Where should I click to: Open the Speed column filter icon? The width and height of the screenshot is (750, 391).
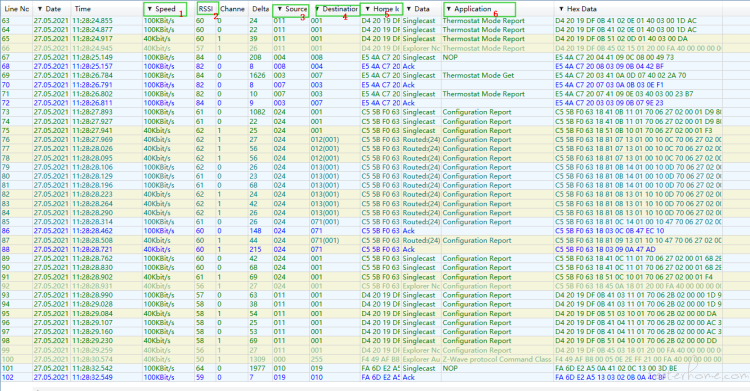pyautogui.click(x=150, y=9)
